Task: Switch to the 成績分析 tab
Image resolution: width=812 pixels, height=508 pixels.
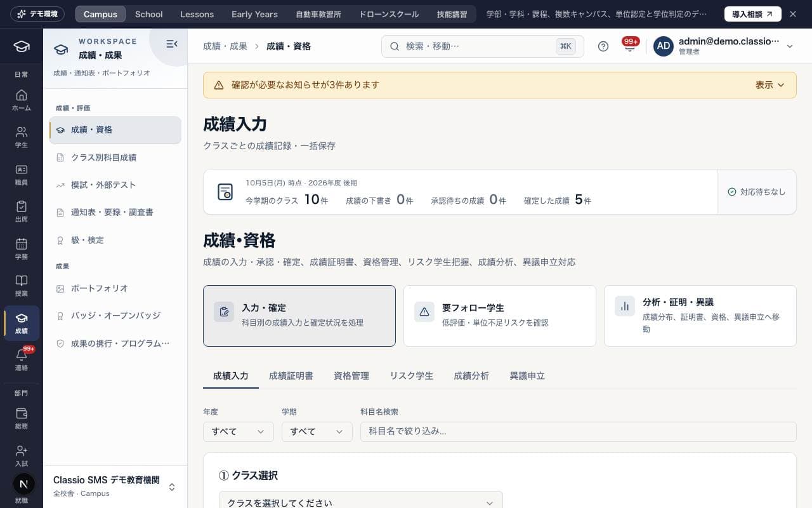Action: tap(471, 376)
